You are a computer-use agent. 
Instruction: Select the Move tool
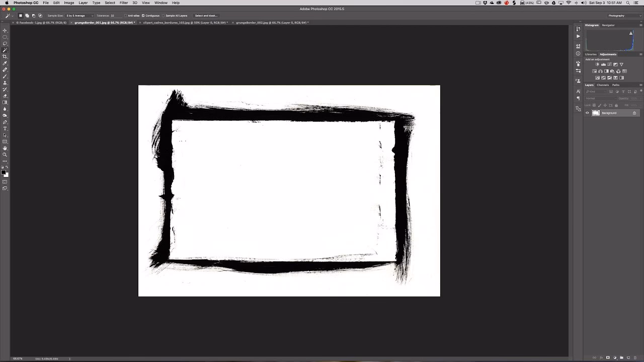5,29
